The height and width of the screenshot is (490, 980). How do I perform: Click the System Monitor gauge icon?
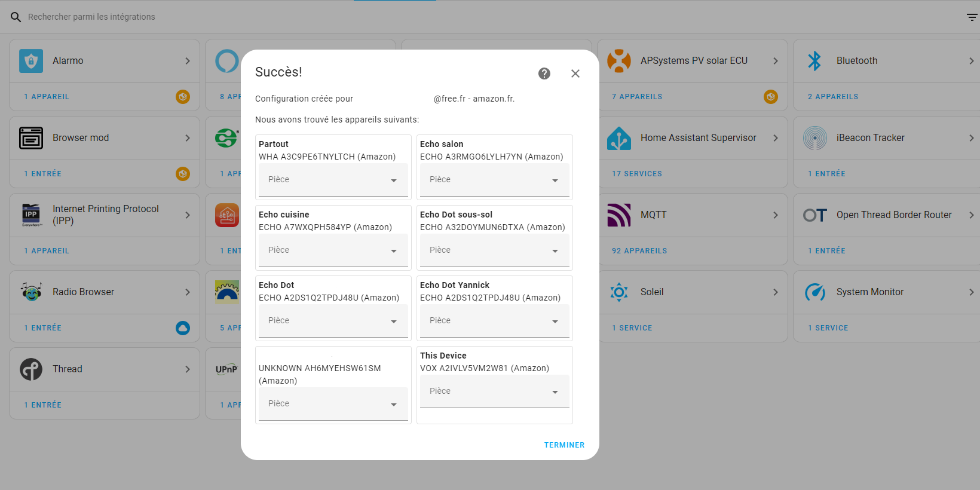[x=815, y=292]
